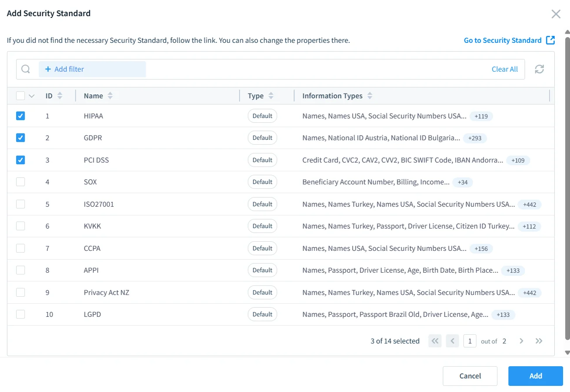The width and height of the screenshot is (570, 392).
Task: Jump to last page with double-arrow icon
Action: 539,341
